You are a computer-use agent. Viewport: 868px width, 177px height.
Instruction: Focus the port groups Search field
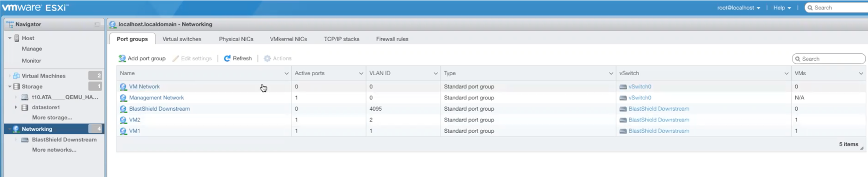(x=828, y=59)
